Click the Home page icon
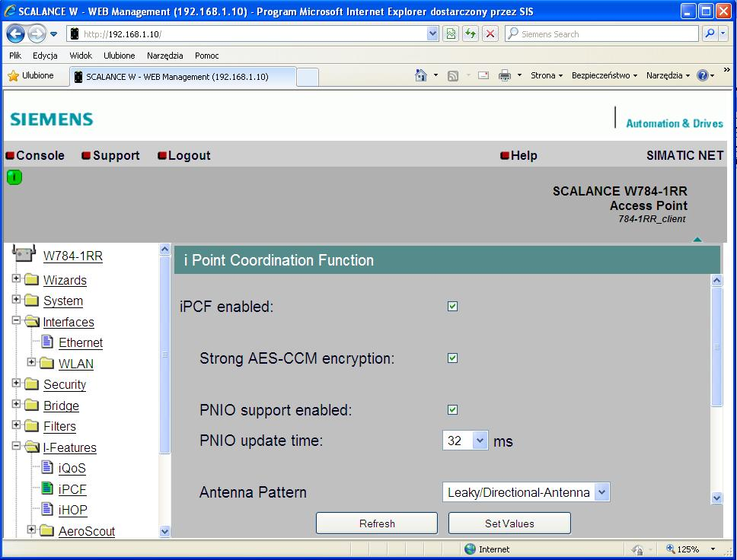Viewport: 737px width, 560px height. 421,75
